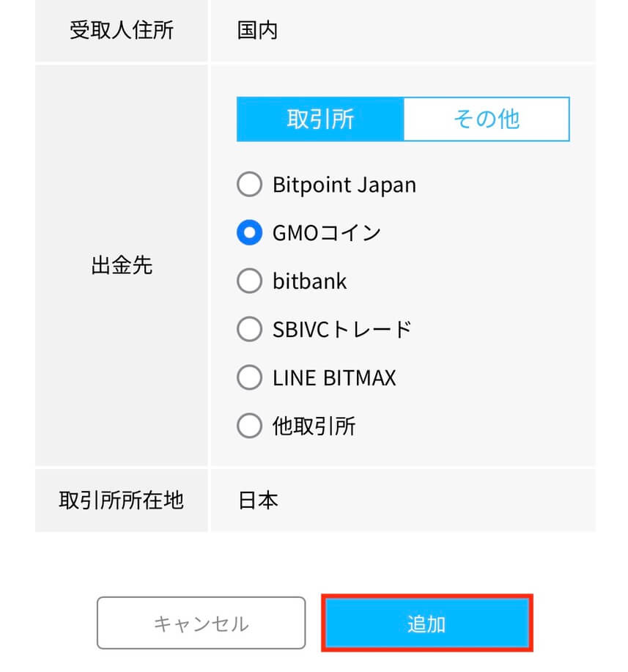Click the 出金先 field label
The width and height of the screenshot is (628, 672).
(120, 267)
